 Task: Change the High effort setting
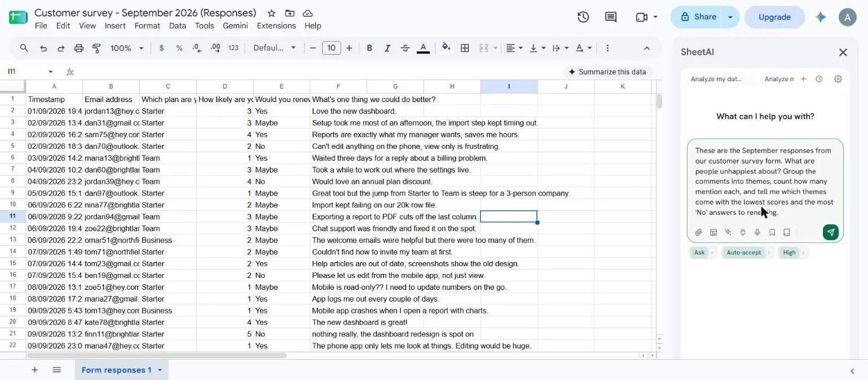(x=792, y=253)
